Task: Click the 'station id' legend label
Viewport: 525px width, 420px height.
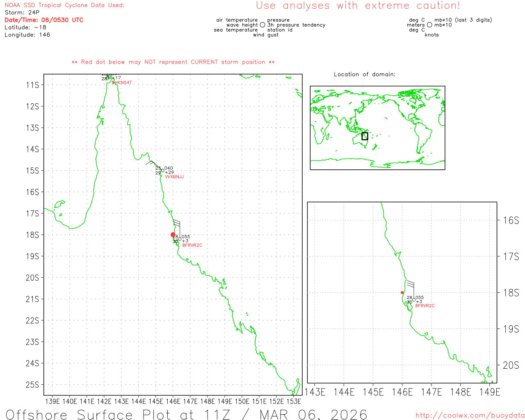Action: (x=280, y=30)
